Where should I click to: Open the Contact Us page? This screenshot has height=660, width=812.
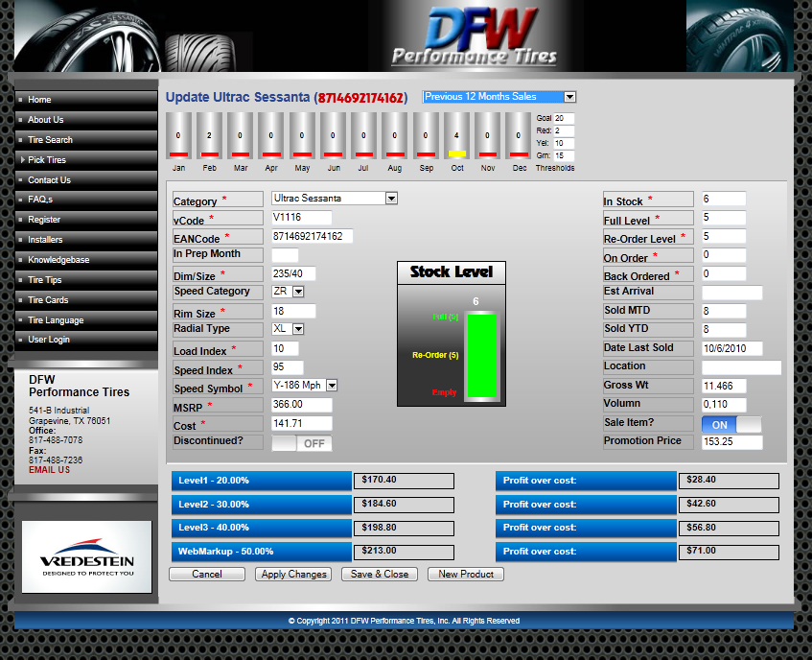click(86, 180)
